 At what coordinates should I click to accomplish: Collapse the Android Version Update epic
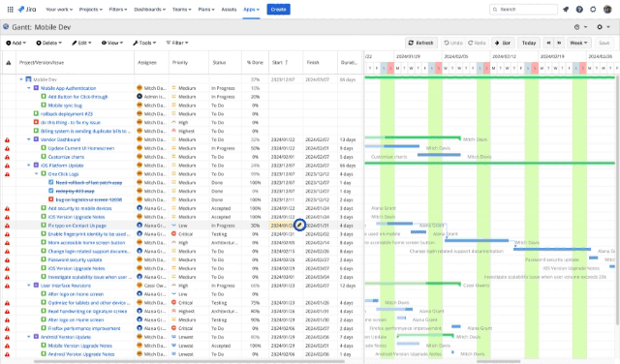29,337
